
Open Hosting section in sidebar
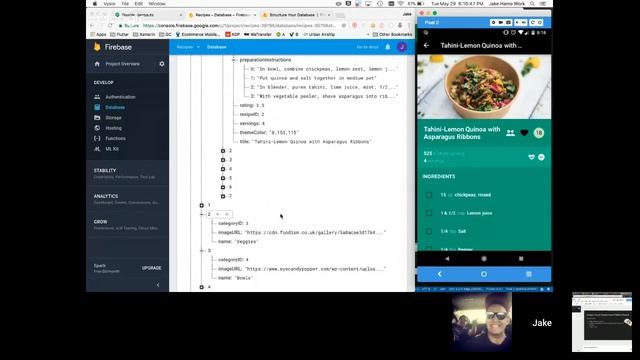point(113,128)
